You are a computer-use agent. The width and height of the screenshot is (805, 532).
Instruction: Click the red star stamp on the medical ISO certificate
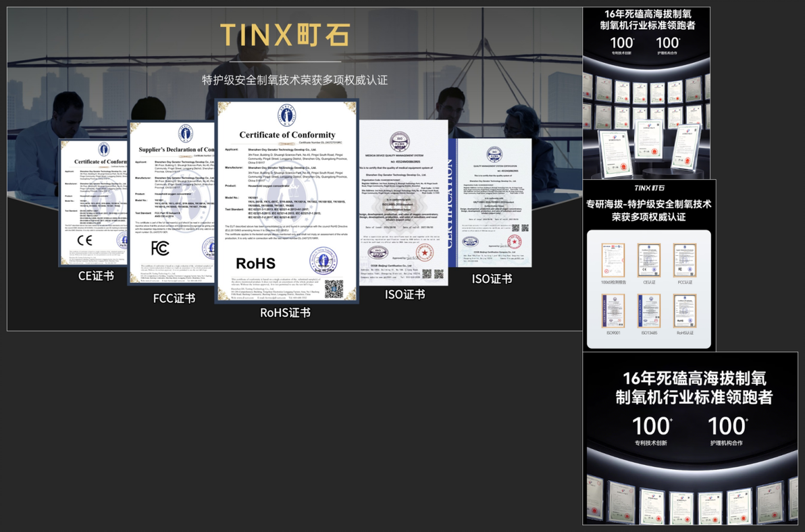point(425,252)
